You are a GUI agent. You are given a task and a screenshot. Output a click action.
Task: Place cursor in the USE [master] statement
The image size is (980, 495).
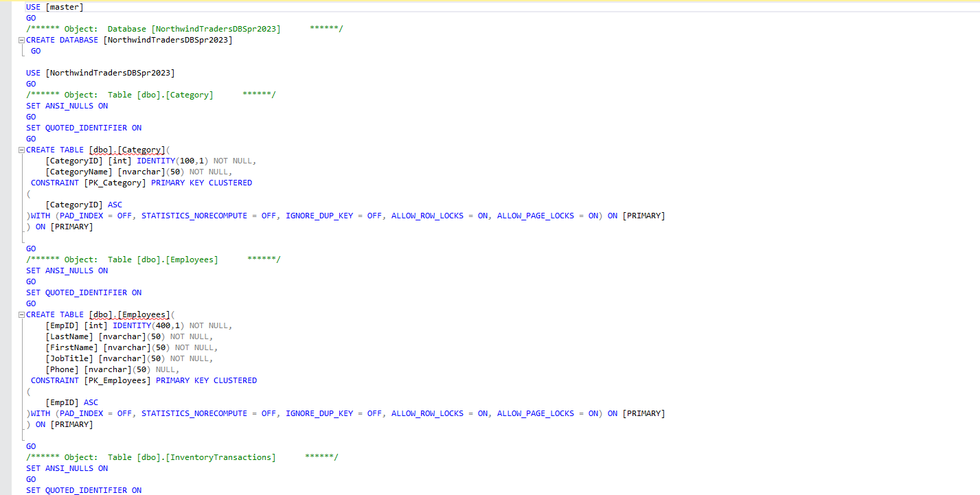(x=55, y=6)
